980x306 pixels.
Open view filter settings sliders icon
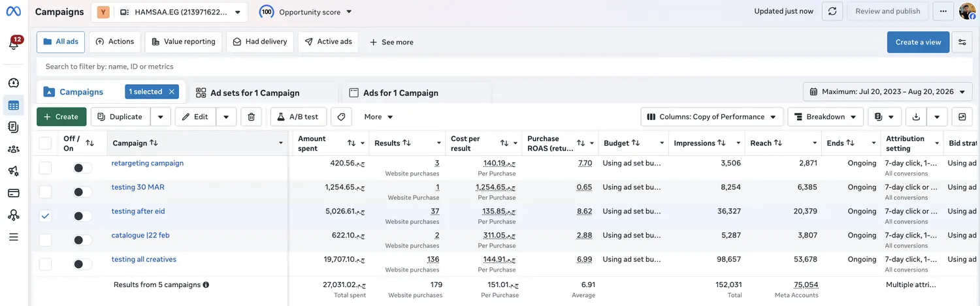coord(962,42)
